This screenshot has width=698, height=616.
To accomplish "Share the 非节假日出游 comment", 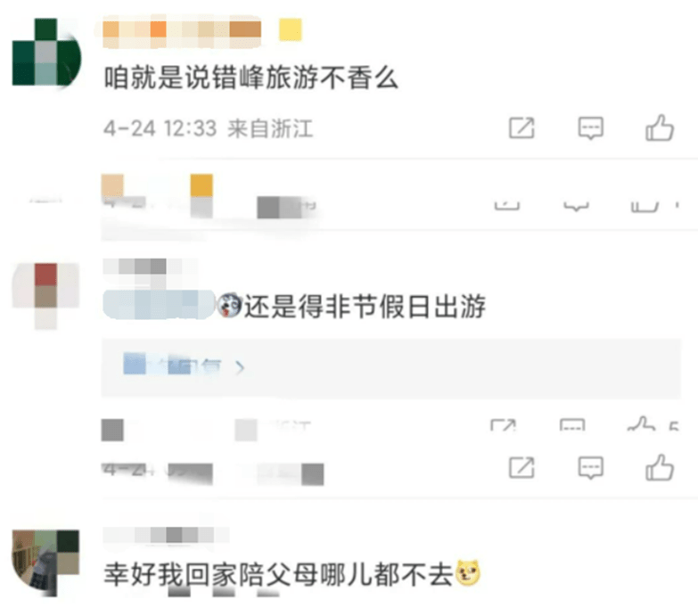I will click(x=521, y=467).
